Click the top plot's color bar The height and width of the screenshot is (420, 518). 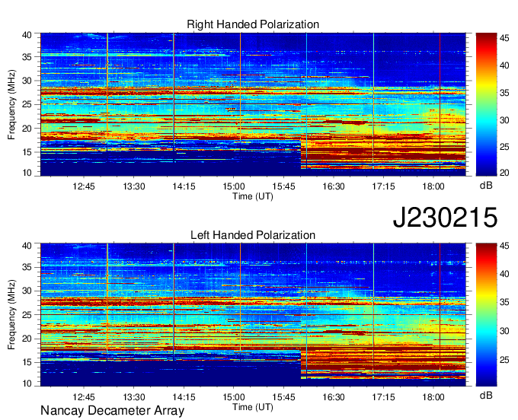(x=486, y=104)
